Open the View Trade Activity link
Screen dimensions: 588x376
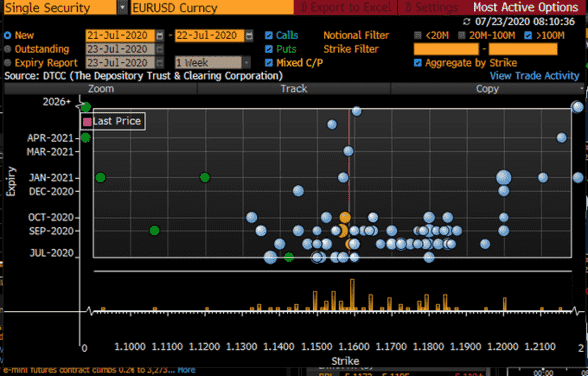(534, 76)
